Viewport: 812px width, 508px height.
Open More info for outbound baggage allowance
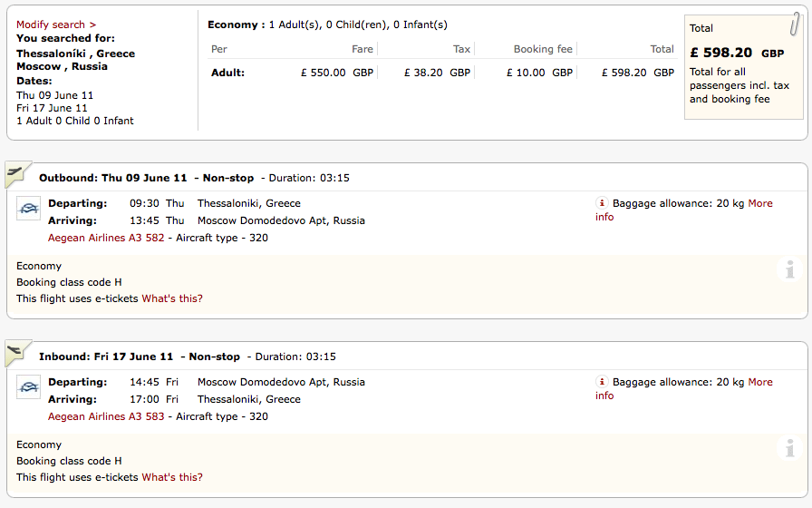pyautogui.click(x=759, y=203)
